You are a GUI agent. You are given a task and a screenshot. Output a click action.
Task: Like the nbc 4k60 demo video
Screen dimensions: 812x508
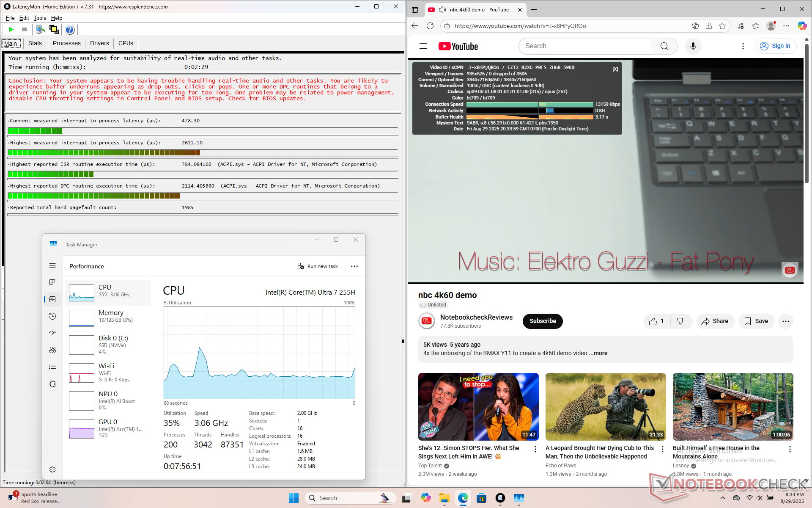(657, 321)
